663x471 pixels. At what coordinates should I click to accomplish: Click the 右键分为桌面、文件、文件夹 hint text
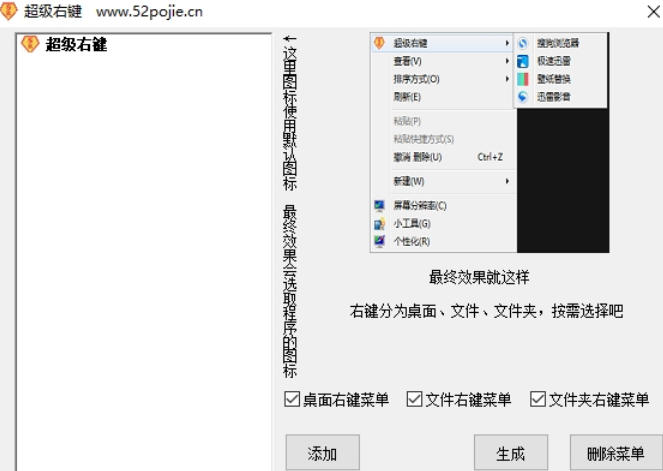pyautogui.click(x=487, y=311)
